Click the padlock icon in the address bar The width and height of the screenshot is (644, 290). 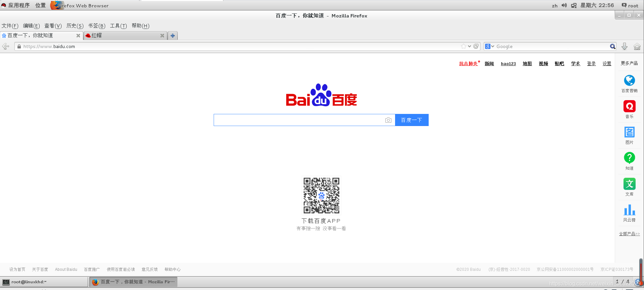pos(19,46)
